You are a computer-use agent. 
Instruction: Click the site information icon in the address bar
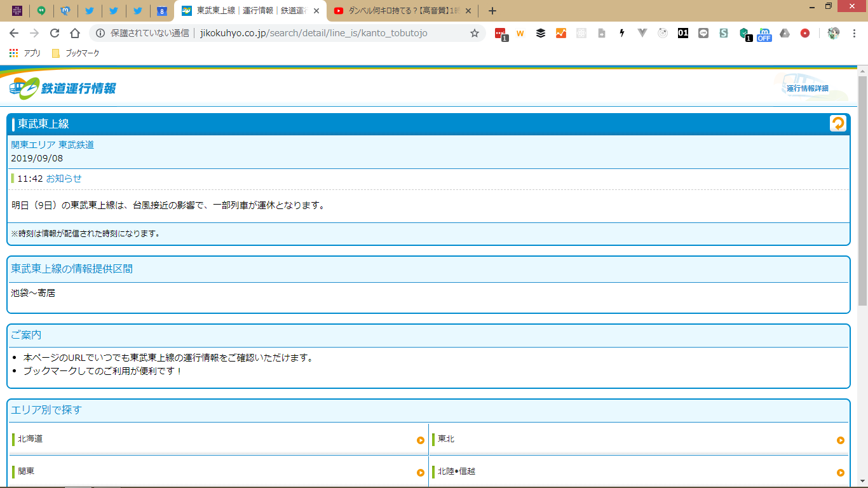point(100,33)
